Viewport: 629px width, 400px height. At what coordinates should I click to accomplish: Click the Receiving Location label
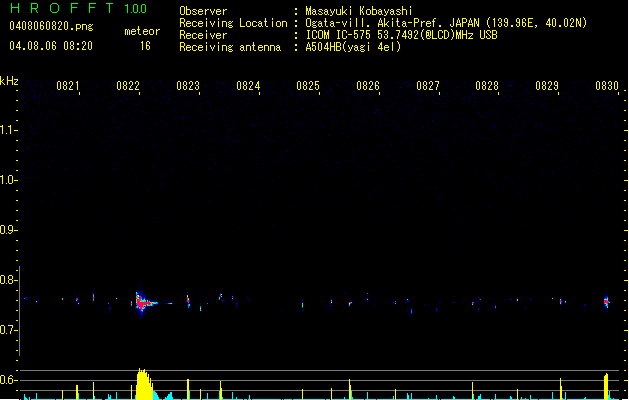(233, 23)
